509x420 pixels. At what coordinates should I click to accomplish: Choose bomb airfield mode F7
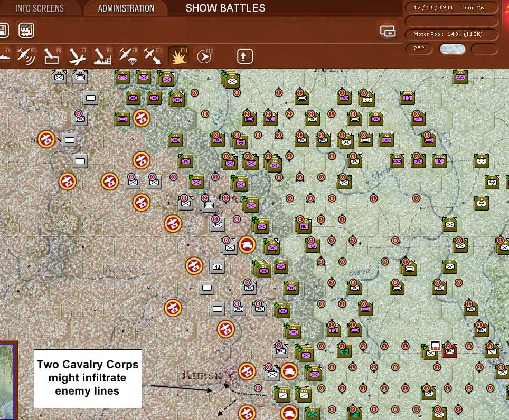pos(77,56)
